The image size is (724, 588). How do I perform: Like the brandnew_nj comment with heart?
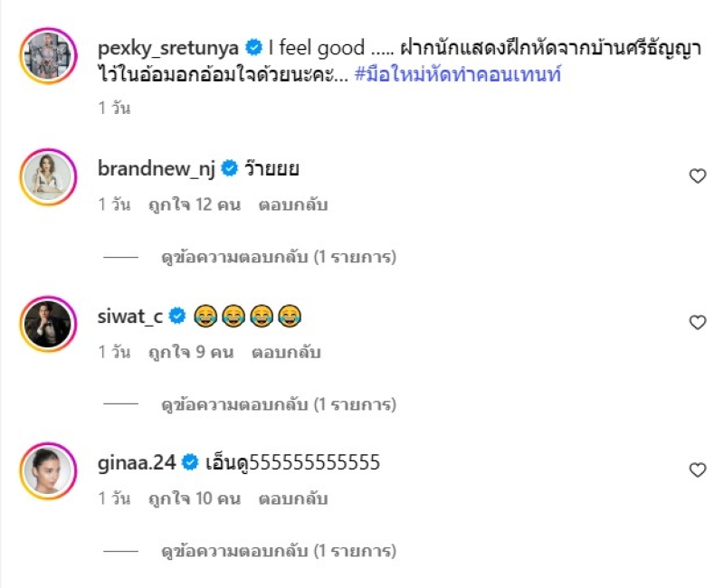(x=697, y=176)
